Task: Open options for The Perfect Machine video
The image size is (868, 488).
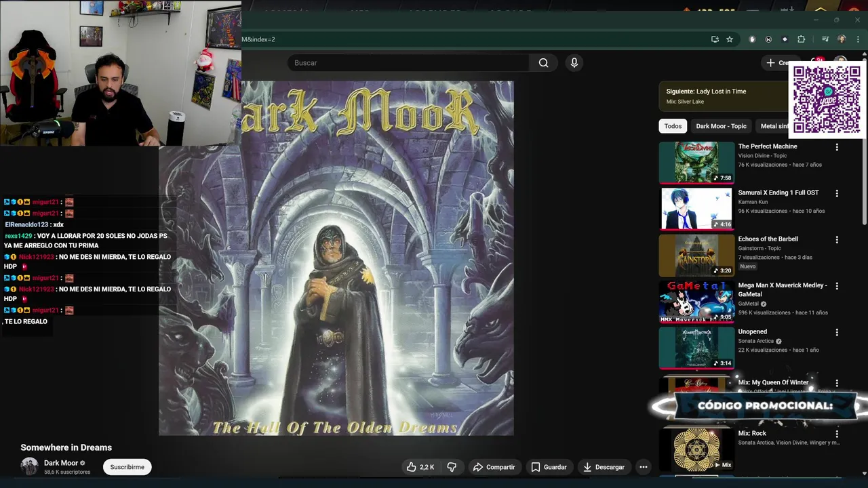Action: click(x=837, y=147)
